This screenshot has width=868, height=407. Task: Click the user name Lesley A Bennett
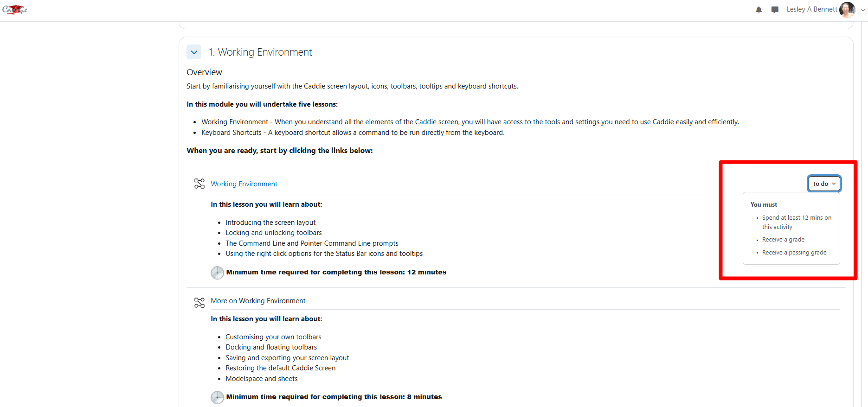coord(811,9)
